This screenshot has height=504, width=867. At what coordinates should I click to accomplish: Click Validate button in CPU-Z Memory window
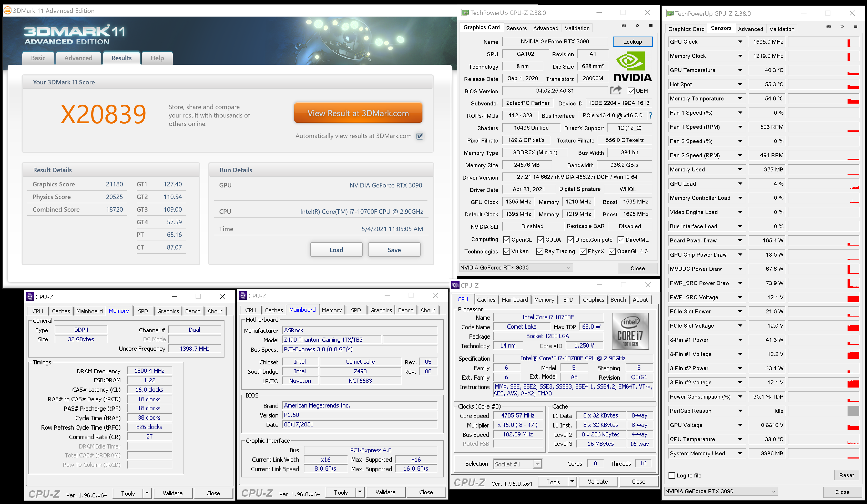coord(173,493)
